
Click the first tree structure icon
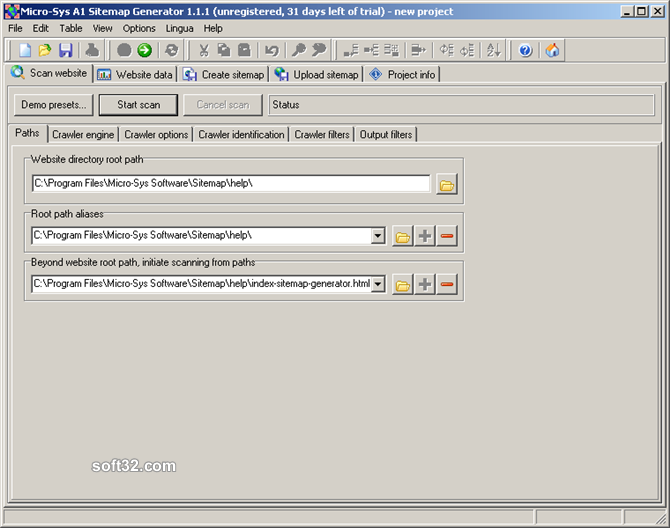pyautogui.click(x=351, y=50)
